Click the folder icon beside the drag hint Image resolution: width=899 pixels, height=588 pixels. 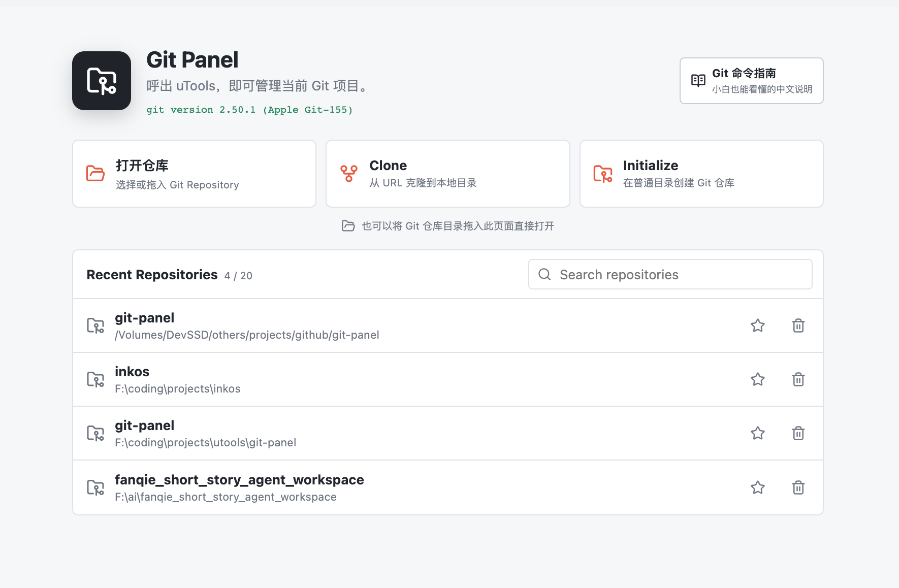[348, 226]
